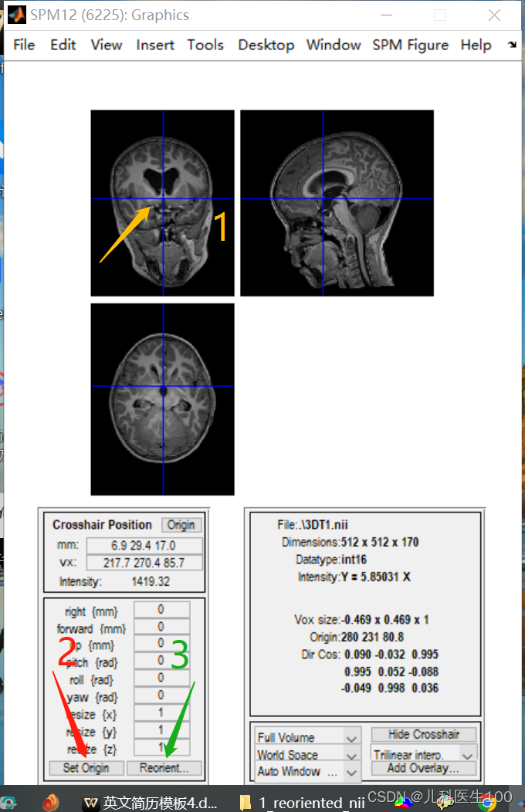This screenshot has width=525, height=812.
Task: Click the coronal brain view
Action: point(163,203)
